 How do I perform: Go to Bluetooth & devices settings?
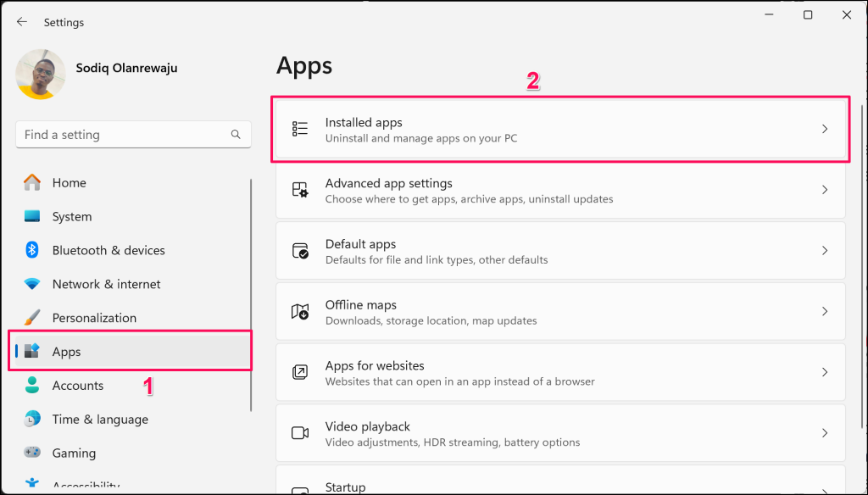click(x=108, y=250)
